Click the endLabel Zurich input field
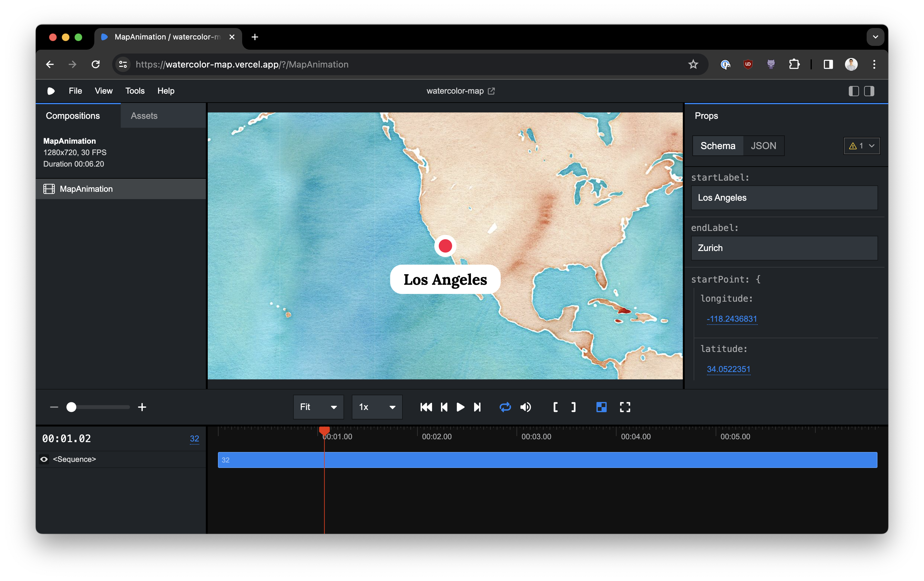Image resolution: width=924 pixels, height=581 pixels. coord(784,248)
